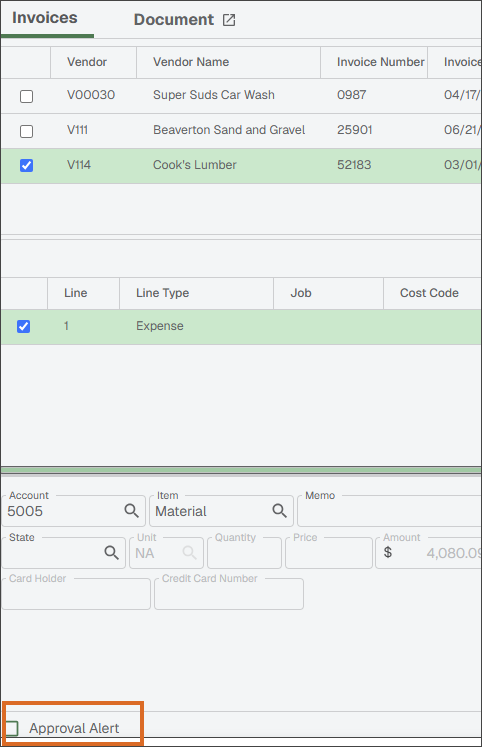Enable the Approval Alert checkbox
This screenshot has width=482, height=747.
pyautogui.click(x=11, y=728)
